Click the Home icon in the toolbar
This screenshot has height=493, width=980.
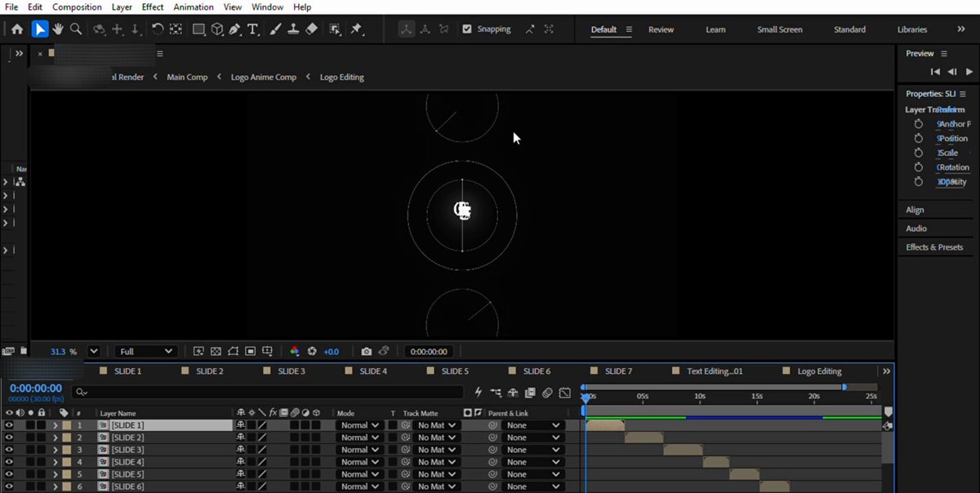click(x=17, y=29)
